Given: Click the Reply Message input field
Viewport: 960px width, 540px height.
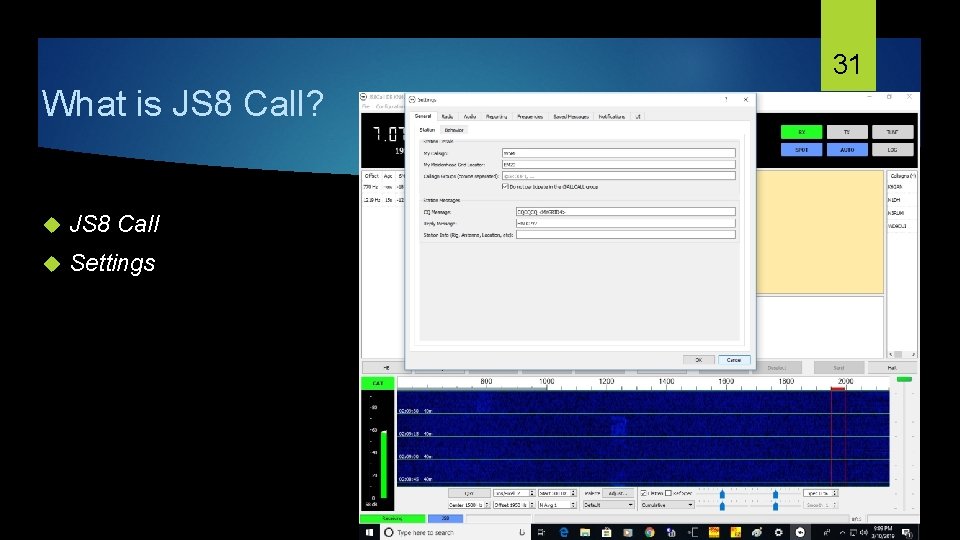Looking at the screenshot, I should click(625, 223).
